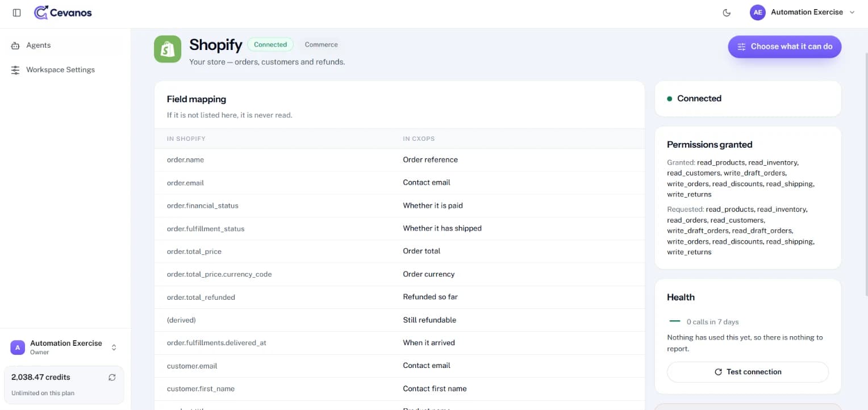The image size is (868, 410).
Task: Click the Commerce category tag
Action: click(x=321, y=45)
